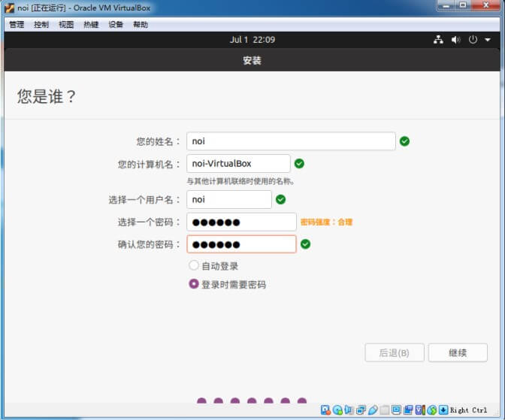Click the shared folders status icon
505x420 pixels.
click(385, 410)
